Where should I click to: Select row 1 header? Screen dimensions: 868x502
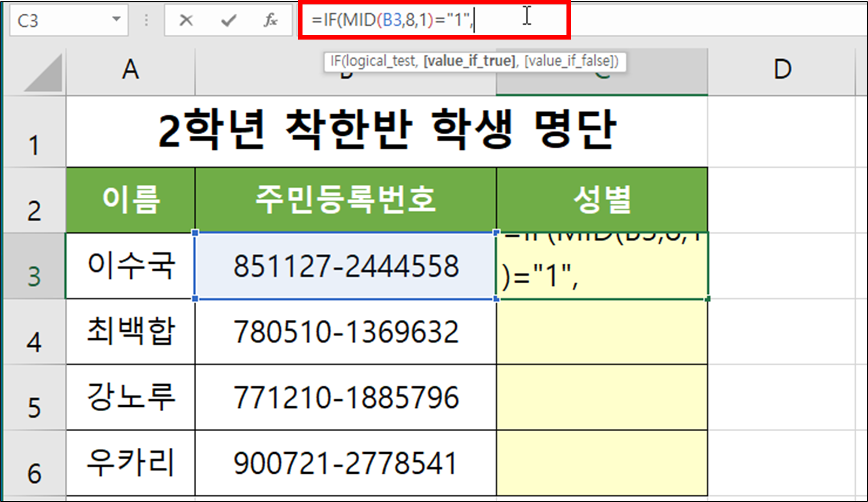pos(34,132)
